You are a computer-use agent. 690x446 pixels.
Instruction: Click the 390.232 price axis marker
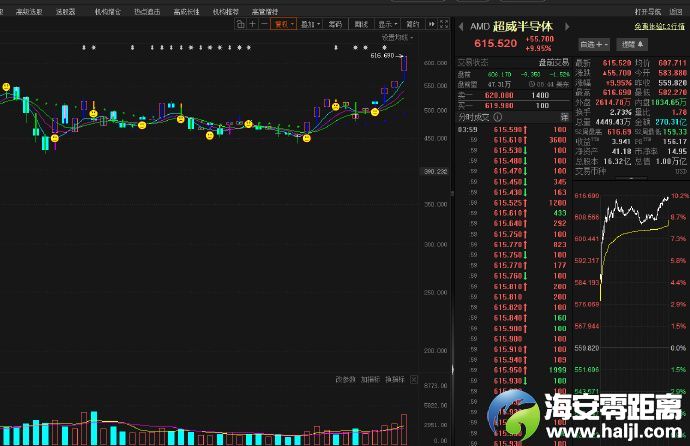[x=435, y=172]
